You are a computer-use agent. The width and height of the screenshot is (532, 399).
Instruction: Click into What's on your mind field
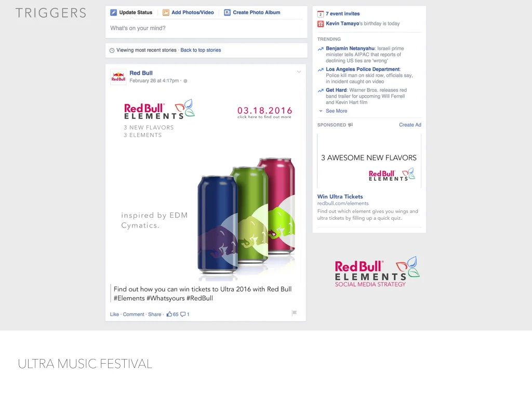coord(206,28)
